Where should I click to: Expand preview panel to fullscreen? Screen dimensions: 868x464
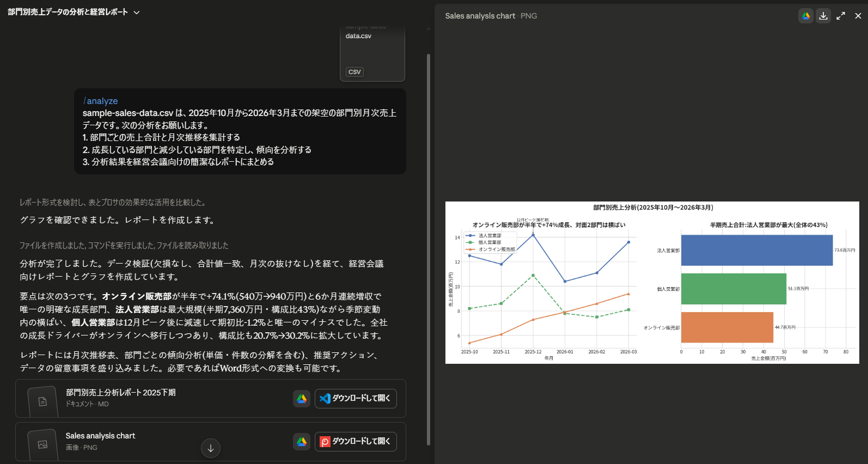coord(841,16)
